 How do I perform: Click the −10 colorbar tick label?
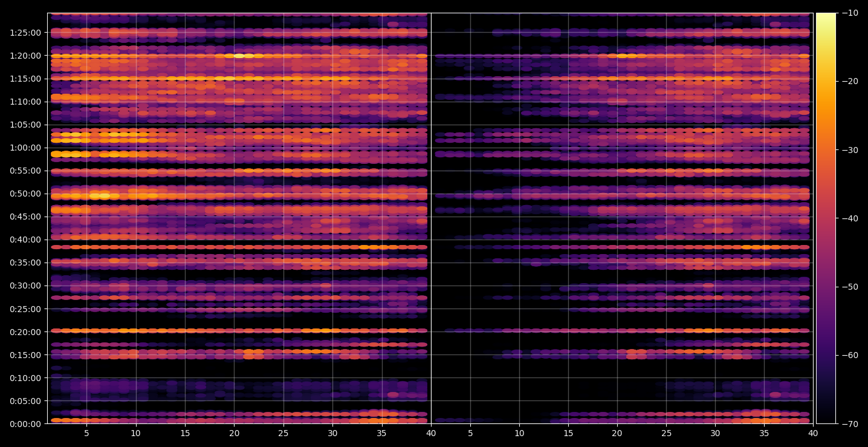(849, 13)
